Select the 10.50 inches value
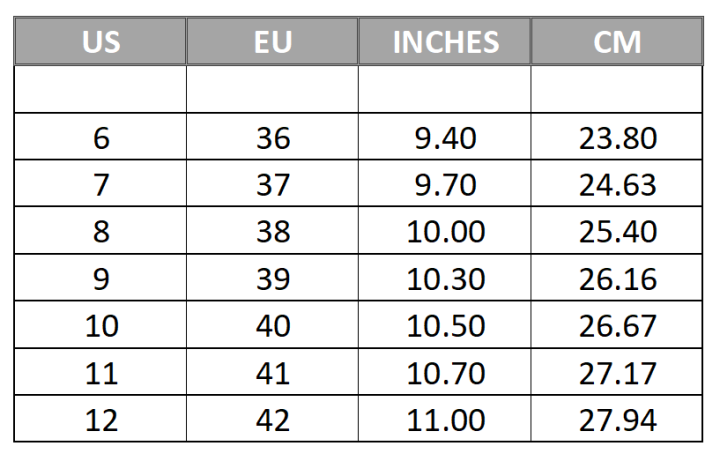Screen dimensions: 720x461 (x=445, y=325)
